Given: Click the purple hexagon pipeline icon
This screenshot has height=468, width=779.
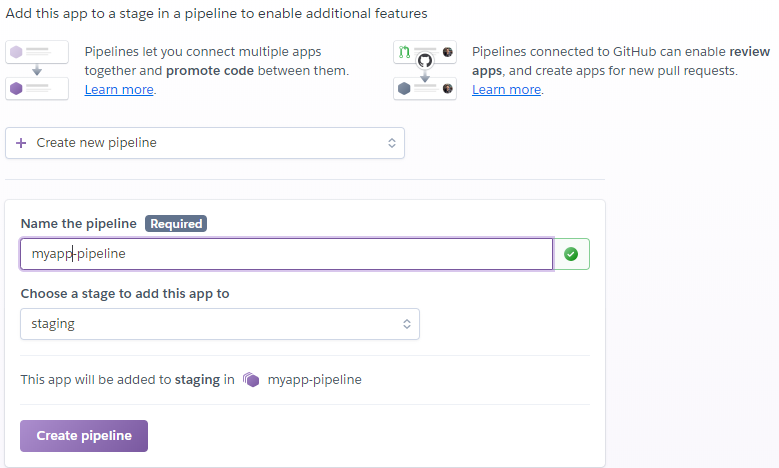Looking at the screenshot, I should pos(251,380).
